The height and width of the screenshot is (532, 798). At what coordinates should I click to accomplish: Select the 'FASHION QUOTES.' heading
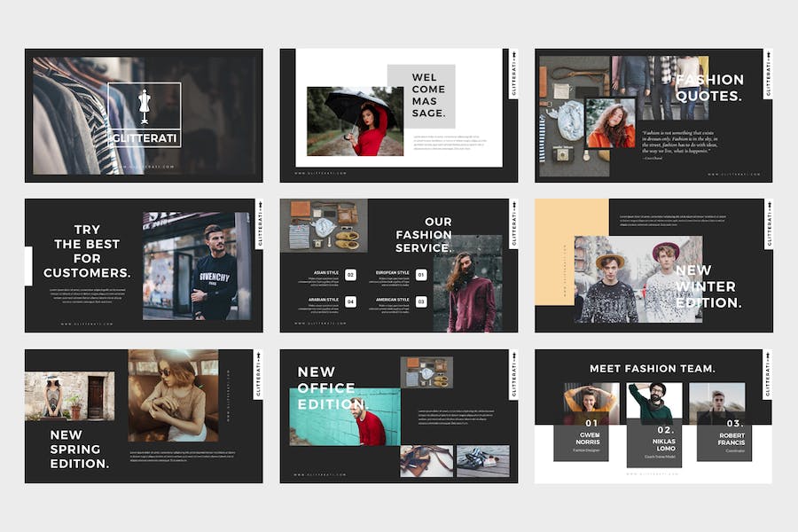click(710, 88)
